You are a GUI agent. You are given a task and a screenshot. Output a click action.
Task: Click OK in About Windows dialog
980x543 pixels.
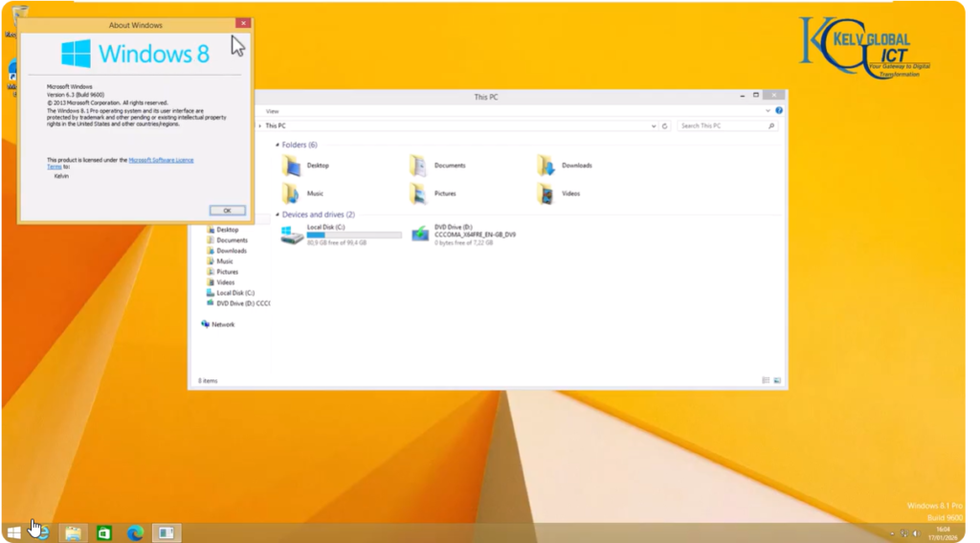click(228, 211)
